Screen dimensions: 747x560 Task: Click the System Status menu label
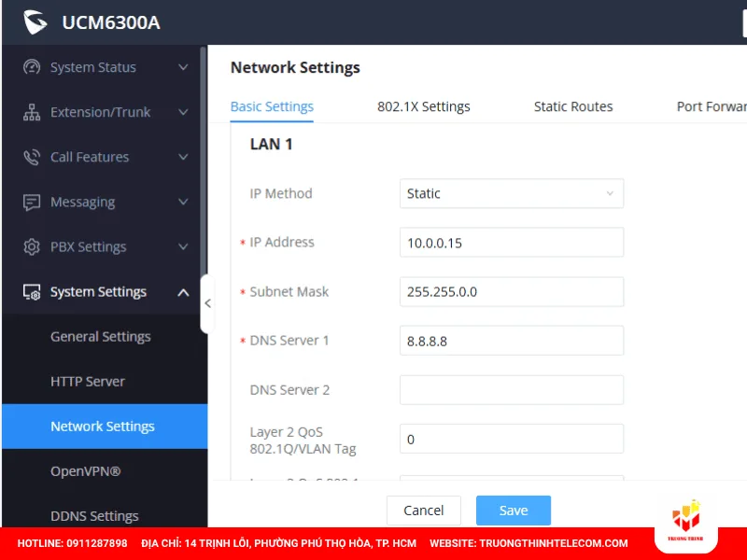(93, 67)
